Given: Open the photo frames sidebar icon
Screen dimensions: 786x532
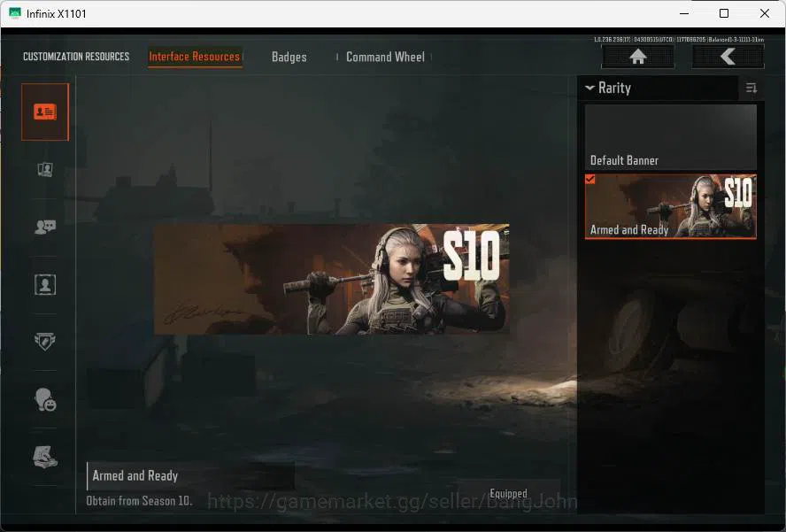Looking at the screenshot, I should (45, 169).
